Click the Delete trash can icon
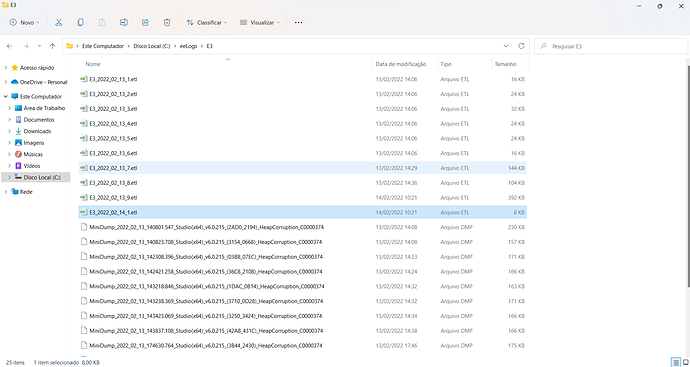Viewport: 690px width, 367px height. pos(167,22)
